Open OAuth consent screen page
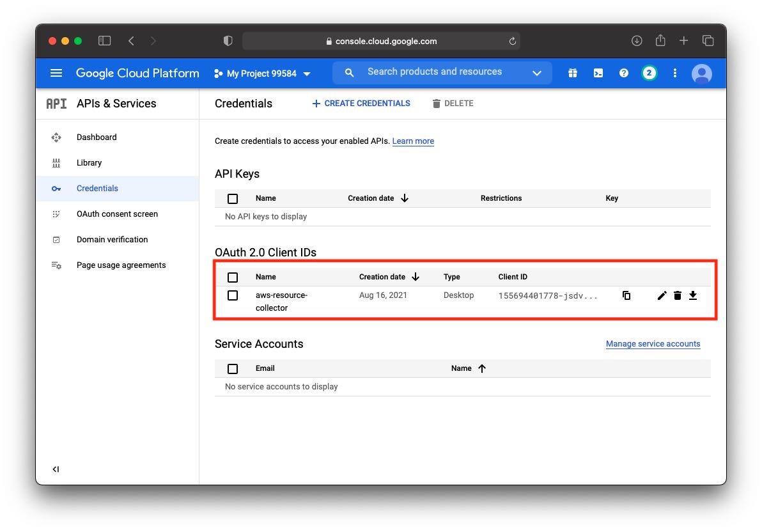The image size is (762, 532). [118, 214]
